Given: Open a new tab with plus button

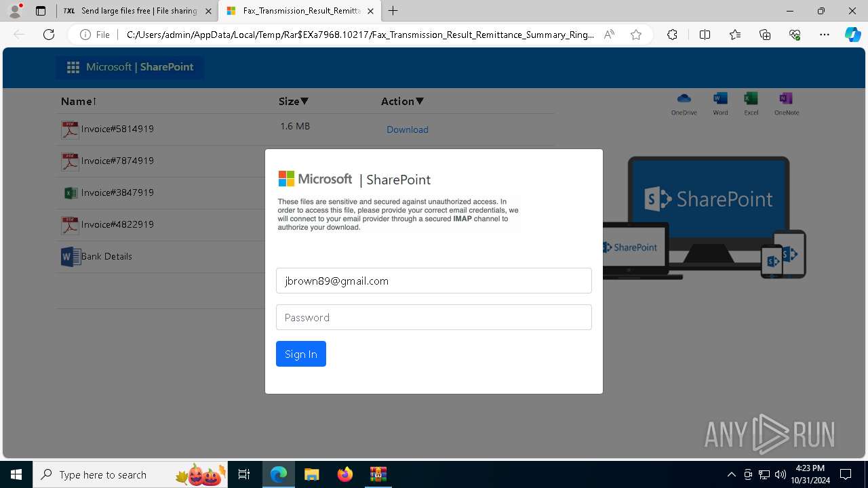Looking at the screenshot, I should 393,11.
